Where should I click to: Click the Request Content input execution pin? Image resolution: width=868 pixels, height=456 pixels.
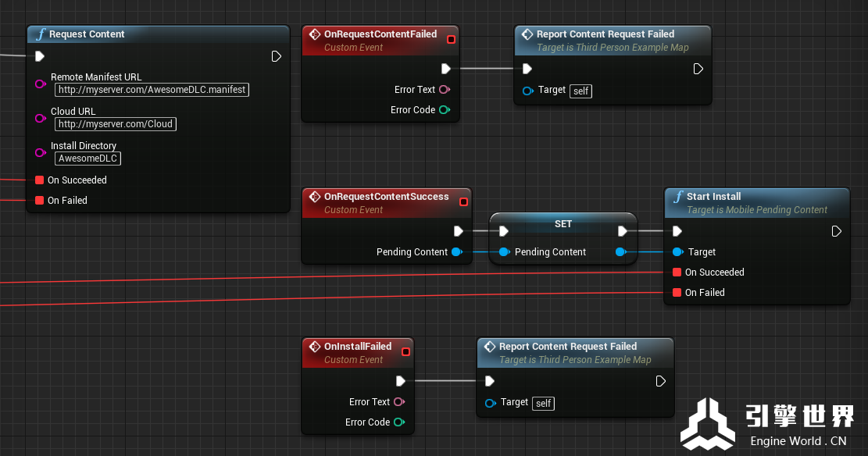point(40,56)
